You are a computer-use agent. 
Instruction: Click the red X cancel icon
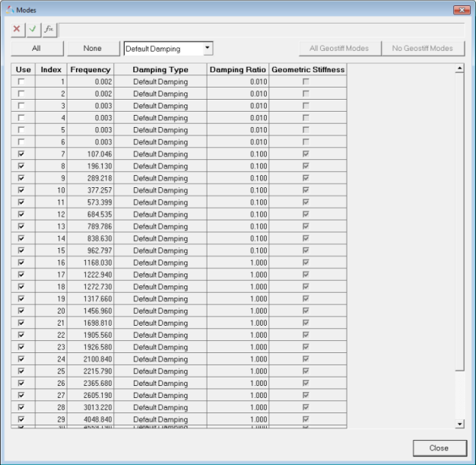click(x=18, y=30)
